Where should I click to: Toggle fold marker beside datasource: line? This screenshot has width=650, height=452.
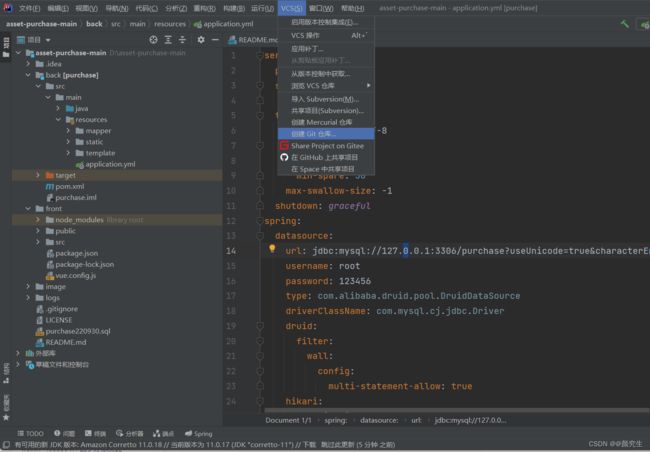point(260,236)
